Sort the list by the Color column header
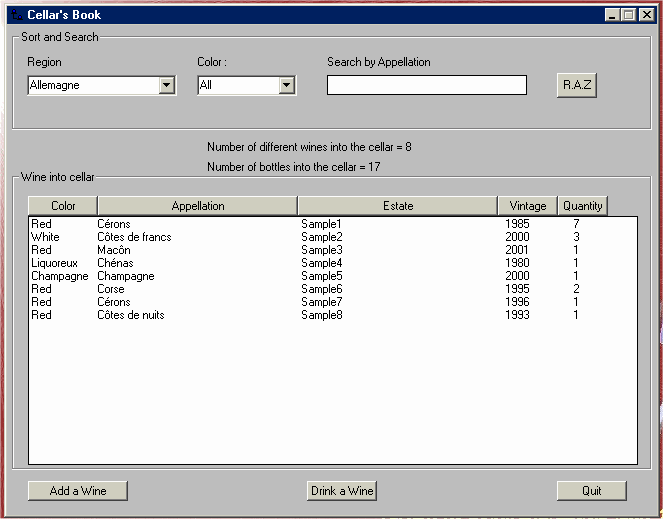This screenshot has width=663, height=519. pyautogui.click(x=63, y=206)
